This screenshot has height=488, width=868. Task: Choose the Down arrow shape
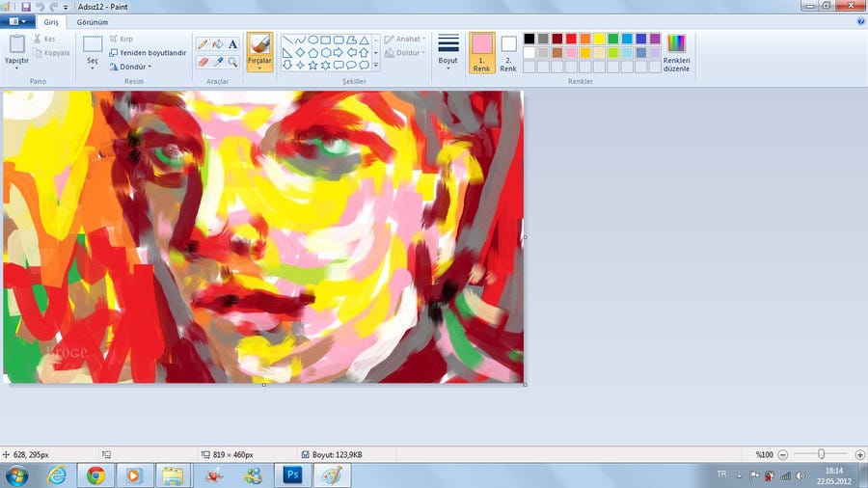pyautogui.click(x=287, y=65)
